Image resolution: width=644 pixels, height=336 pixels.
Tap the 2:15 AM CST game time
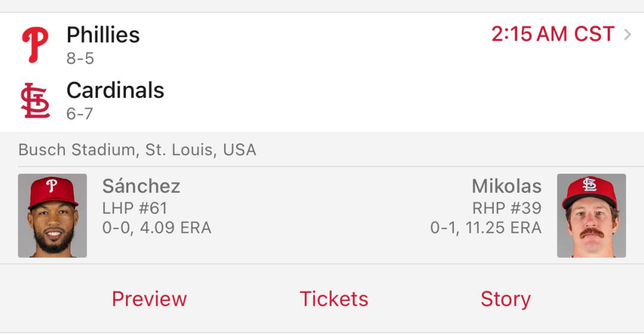(x=553, y=34)
